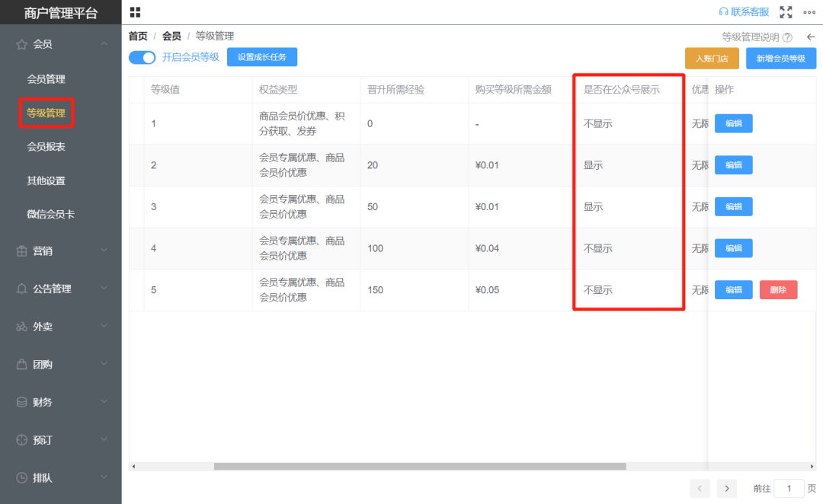Click the ¥0.05 amount cell
The height and width of the screenshot is (504, 823).
click(x=487, y=290)
